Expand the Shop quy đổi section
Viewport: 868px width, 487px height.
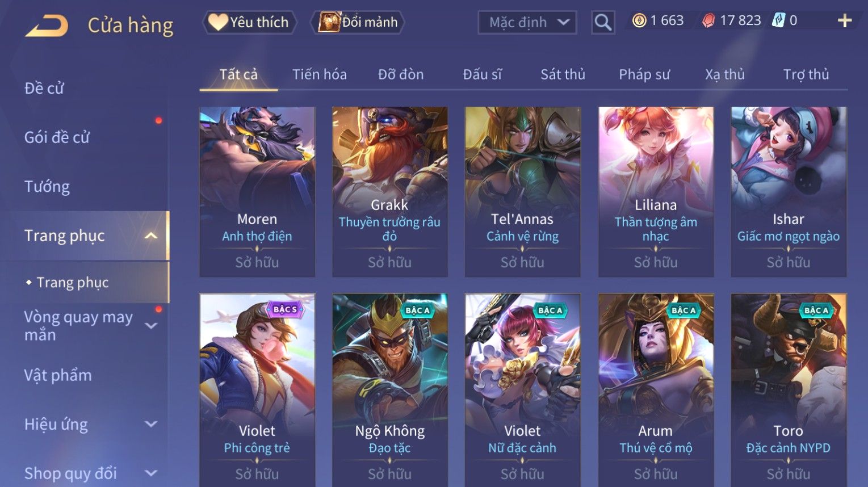[151, 473]
